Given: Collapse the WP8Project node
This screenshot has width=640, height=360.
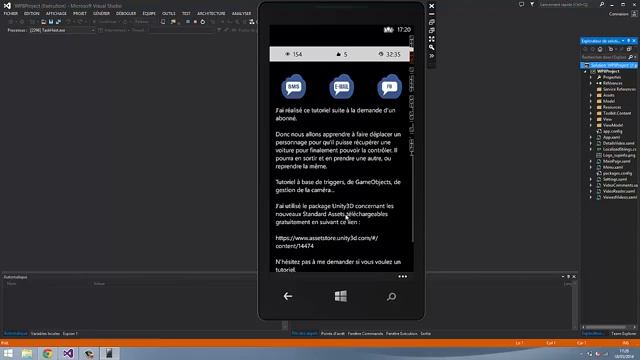Looking at the screenshot, I should (585, 71).
